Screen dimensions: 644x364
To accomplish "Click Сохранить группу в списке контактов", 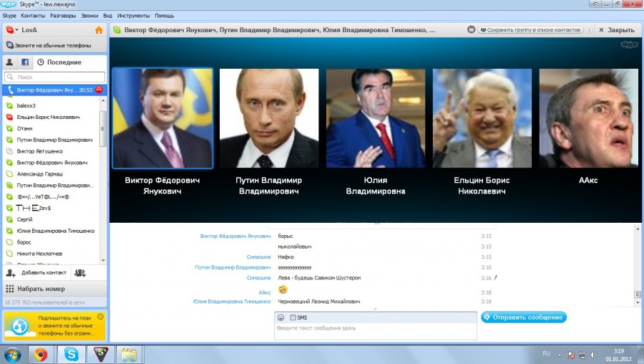I will [x=530, y=30].
